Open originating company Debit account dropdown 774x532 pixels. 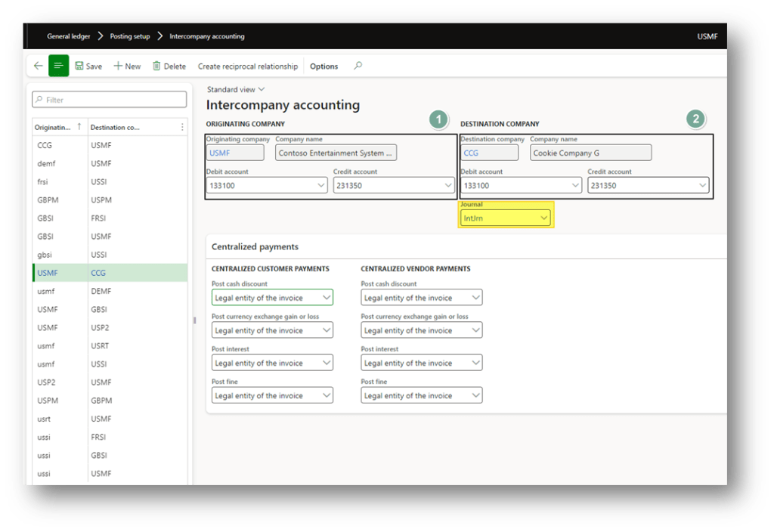coord(320,185)
